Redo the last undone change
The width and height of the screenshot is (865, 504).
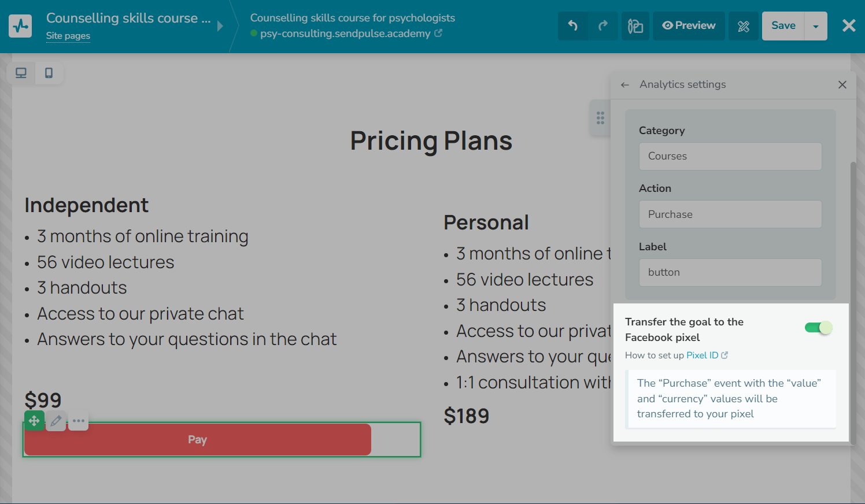(603, 26)
